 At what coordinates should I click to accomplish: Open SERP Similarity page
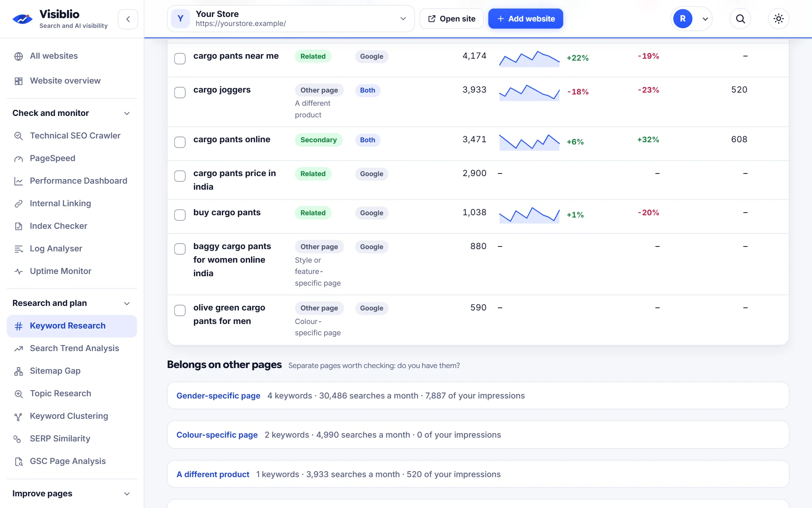[x=72, y=439]
